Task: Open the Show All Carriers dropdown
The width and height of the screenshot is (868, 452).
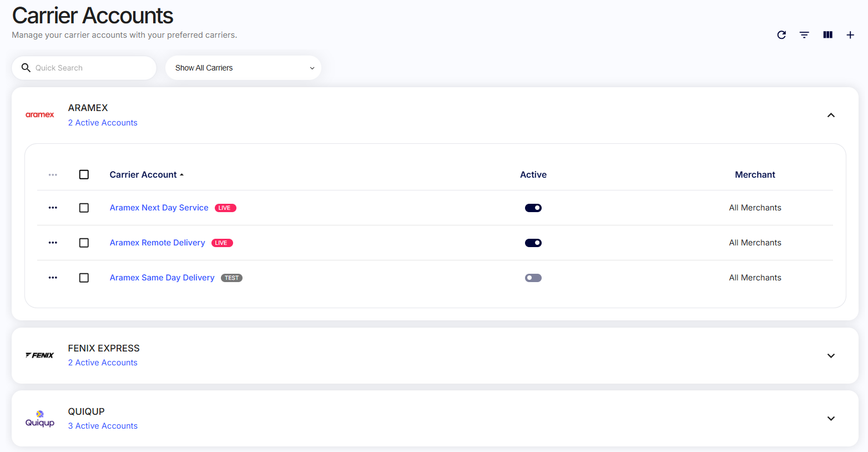Action: [243, 68]
